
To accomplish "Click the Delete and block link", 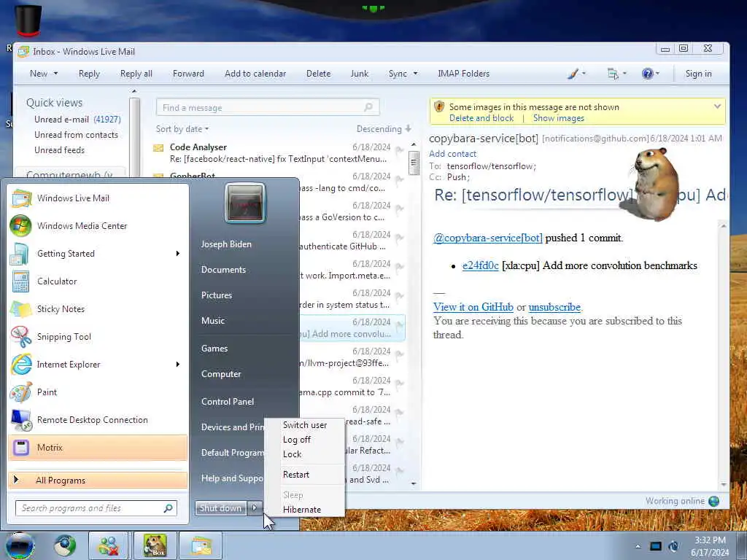I will (481, 118).
